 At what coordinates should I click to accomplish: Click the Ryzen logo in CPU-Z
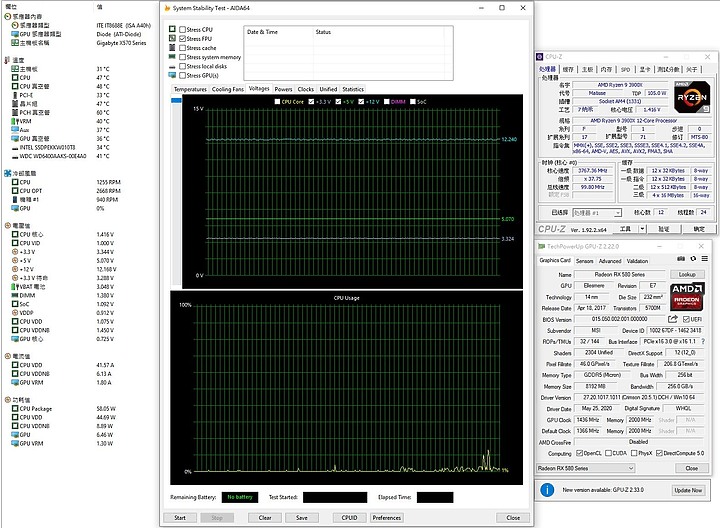[692, 97]
